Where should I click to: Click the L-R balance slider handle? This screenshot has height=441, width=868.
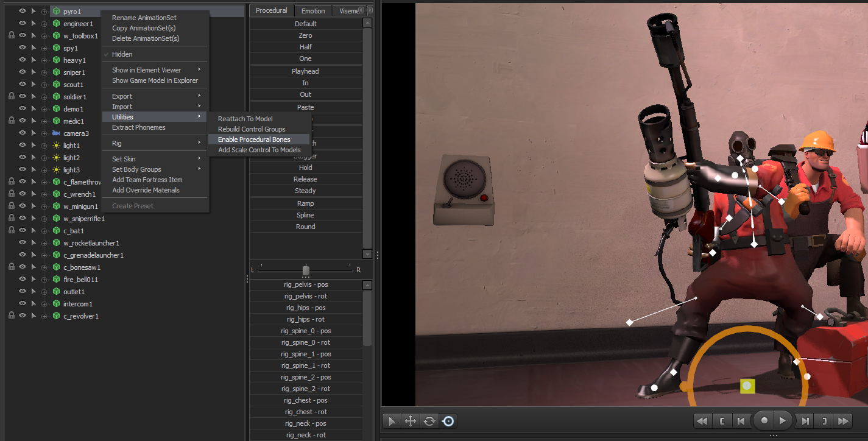tap(306, 270)
